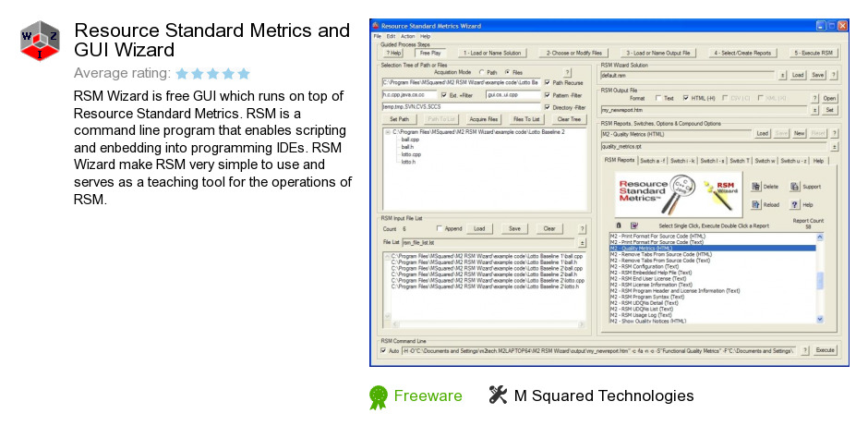Viewport: 868px width, 438px height.
Task: Click the 1 - Load or Name Solution button
Action: [492, 54]
